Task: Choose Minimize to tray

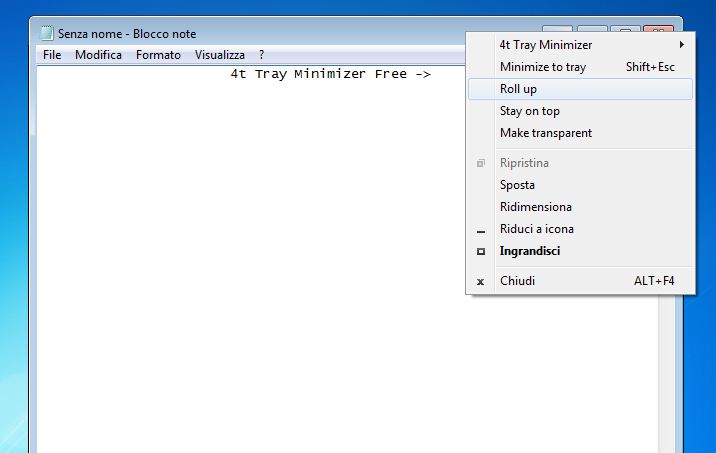Action: (580, 67)
